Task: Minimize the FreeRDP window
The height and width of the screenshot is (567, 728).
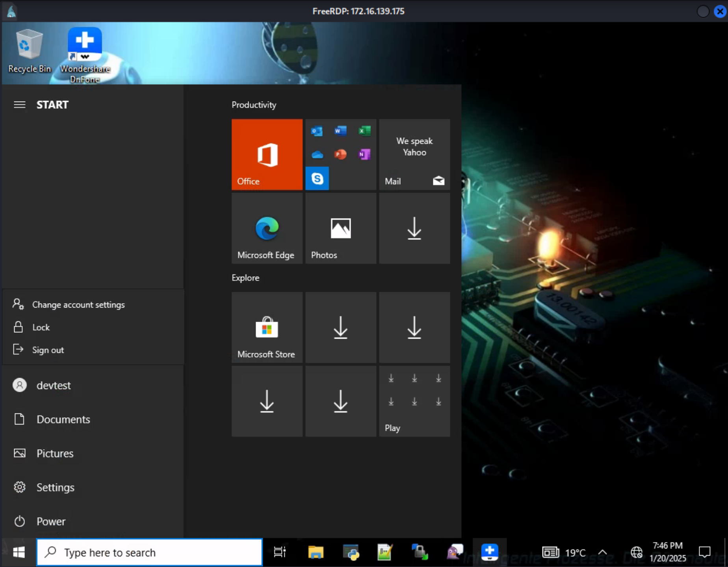Action: coord(703,11)
